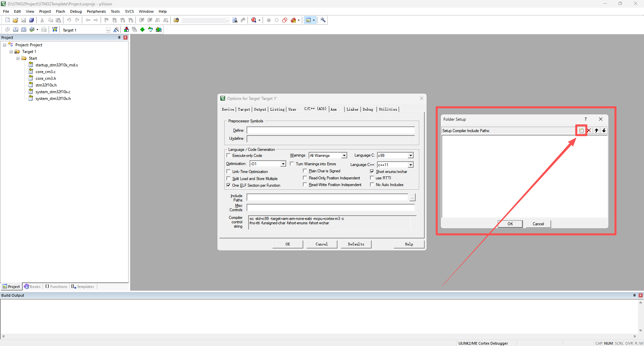Click move path up arrow icon
The image size is (644, 346).
(x=597, y=130)
